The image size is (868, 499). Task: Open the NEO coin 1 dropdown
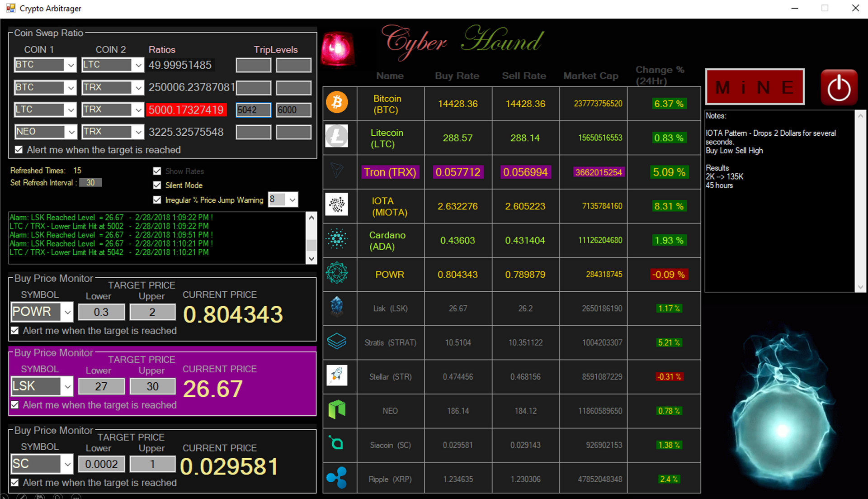coord(71,132)
